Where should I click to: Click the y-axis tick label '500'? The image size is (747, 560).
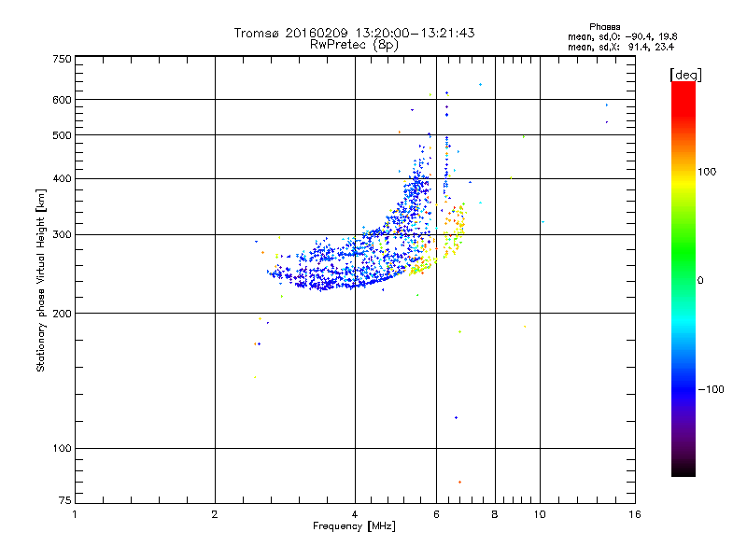[x=62, y=135]
